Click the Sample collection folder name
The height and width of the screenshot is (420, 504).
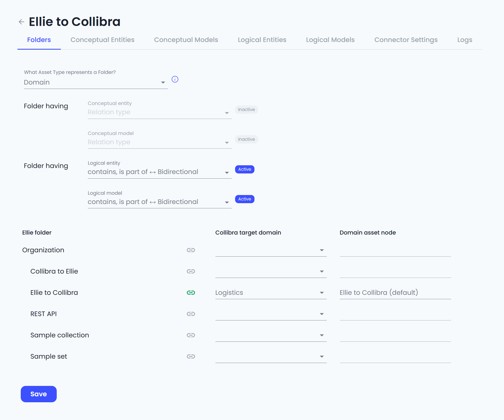click(x=60, y=335)
